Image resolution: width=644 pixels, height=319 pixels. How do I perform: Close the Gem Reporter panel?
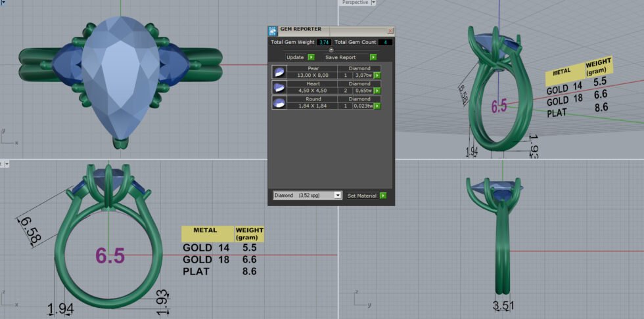pyautogui.click(x=390, y=30)
